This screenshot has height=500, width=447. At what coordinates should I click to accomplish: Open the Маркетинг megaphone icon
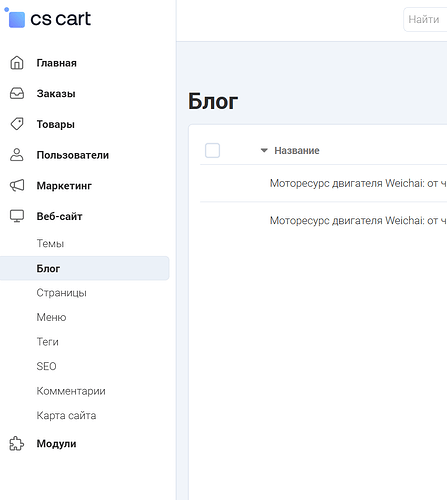(17, 185)
